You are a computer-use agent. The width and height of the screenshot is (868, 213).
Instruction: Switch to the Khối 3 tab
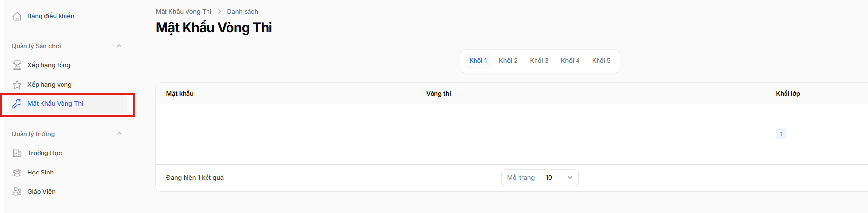click(x=539, y=61)
